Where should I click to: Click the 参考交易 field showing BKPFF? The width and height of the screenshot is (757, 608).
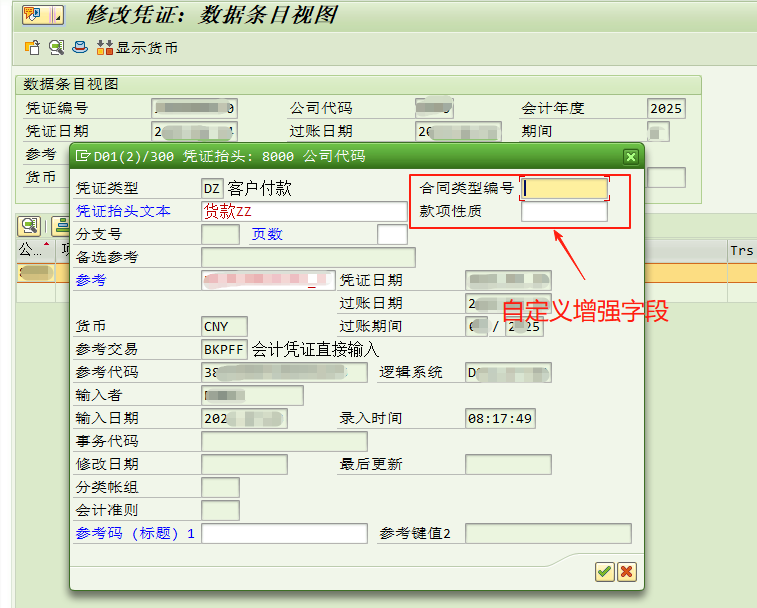(x=224, y=350)
